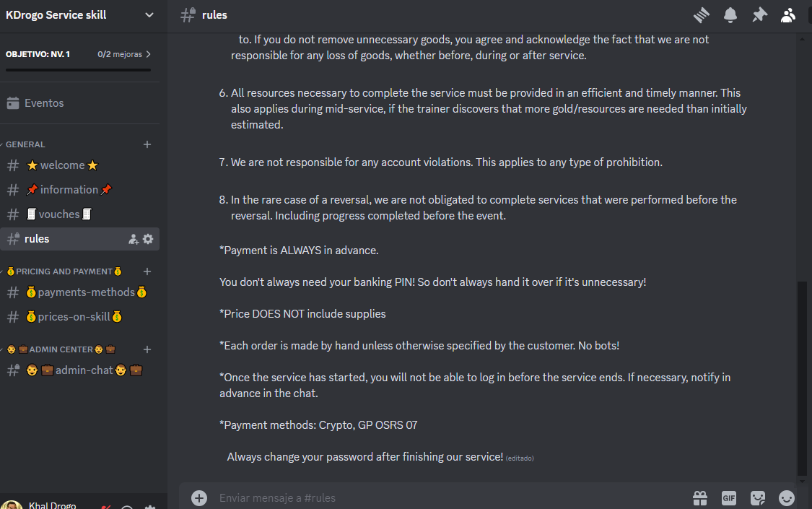Open the Threads panel

[702, 14]
